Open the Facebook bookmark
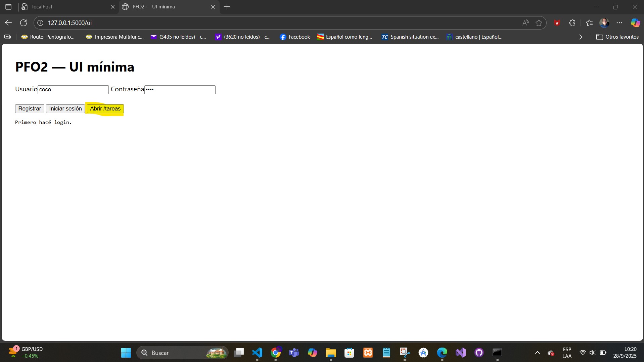The width and height of the screenshot is (644, 362). pos(295,37)
